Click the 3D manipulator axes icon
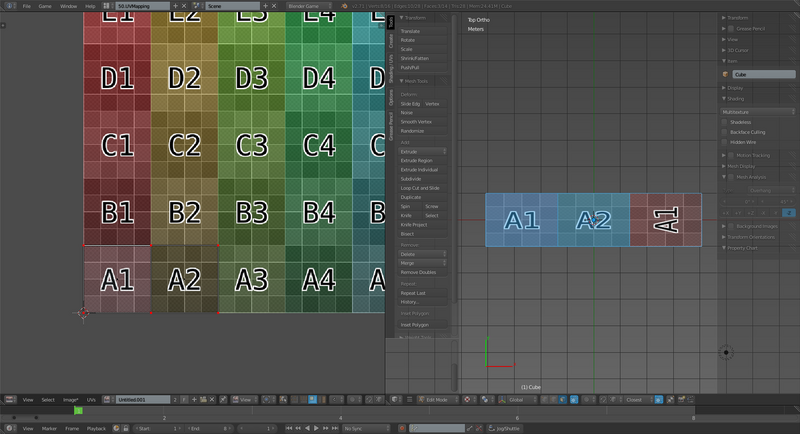The image size is (800, 434). tap(502, 400)
